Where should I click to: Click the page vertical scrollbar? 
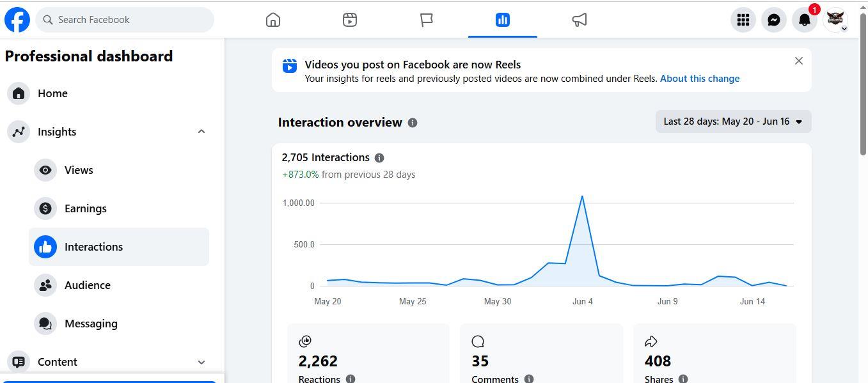863,83
